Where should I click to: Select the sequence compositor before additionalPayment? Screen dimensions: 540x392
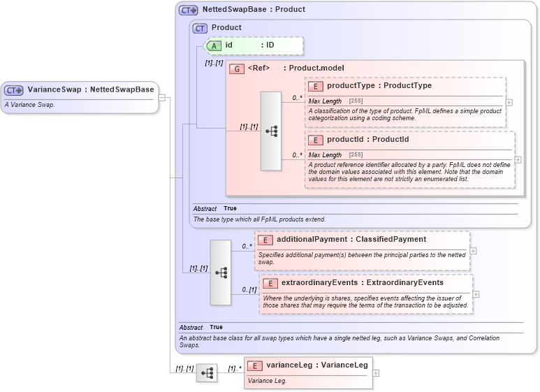coord(221,273)
